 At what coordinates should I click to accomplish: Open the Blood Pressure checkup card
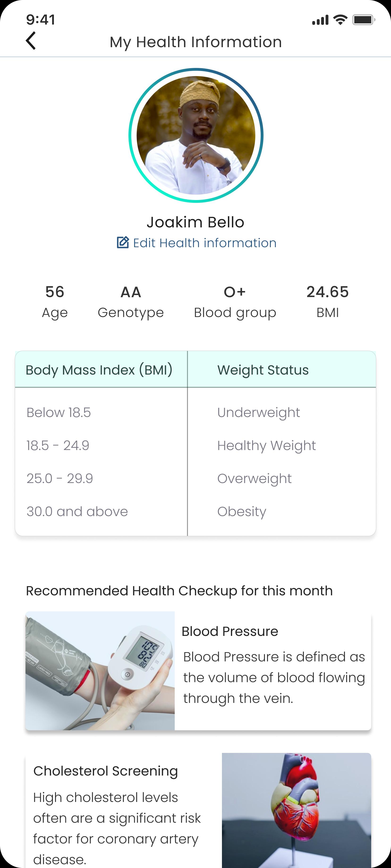pyautogui.click(x=198, y=671)
